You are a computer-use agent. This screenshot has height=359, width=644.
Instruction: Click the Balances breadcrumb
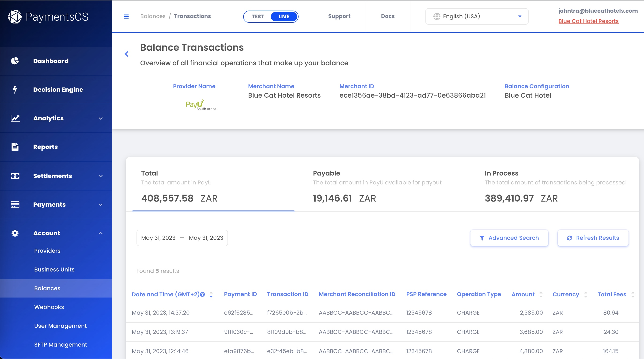[153, 16]
